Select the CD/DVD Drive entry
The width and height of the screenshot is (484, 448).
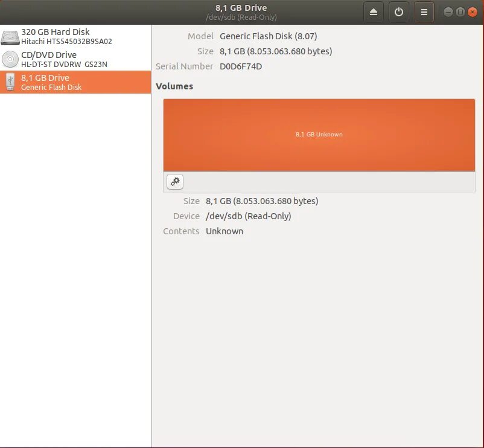pos(75,59)
